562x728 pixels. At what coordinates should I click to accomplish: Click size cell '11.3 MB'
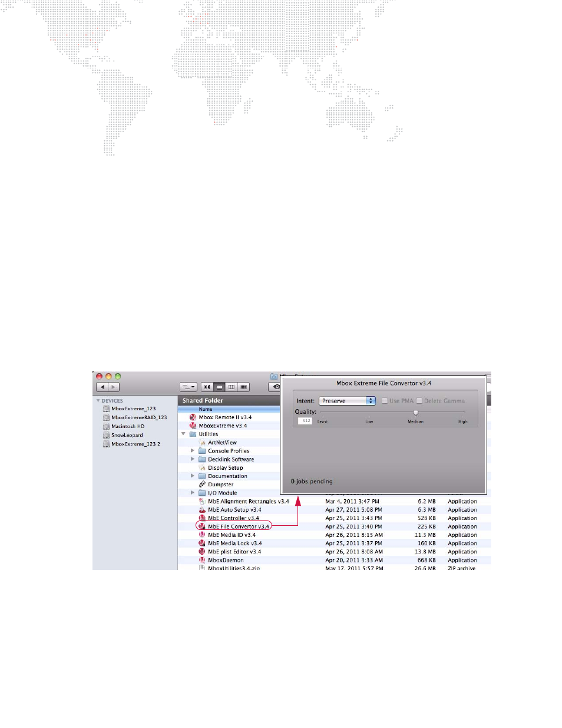point(425,535)
